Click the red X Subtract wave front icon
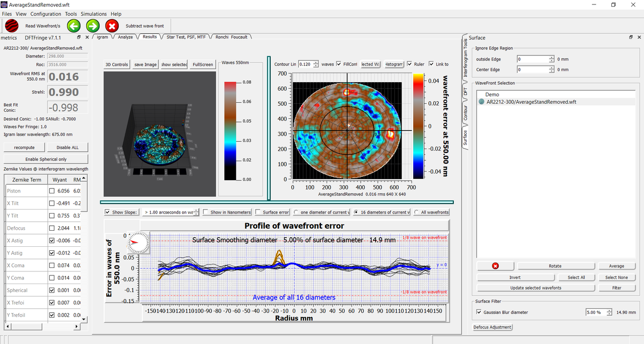This screenshot has height=344, width=644. (112, 26)
